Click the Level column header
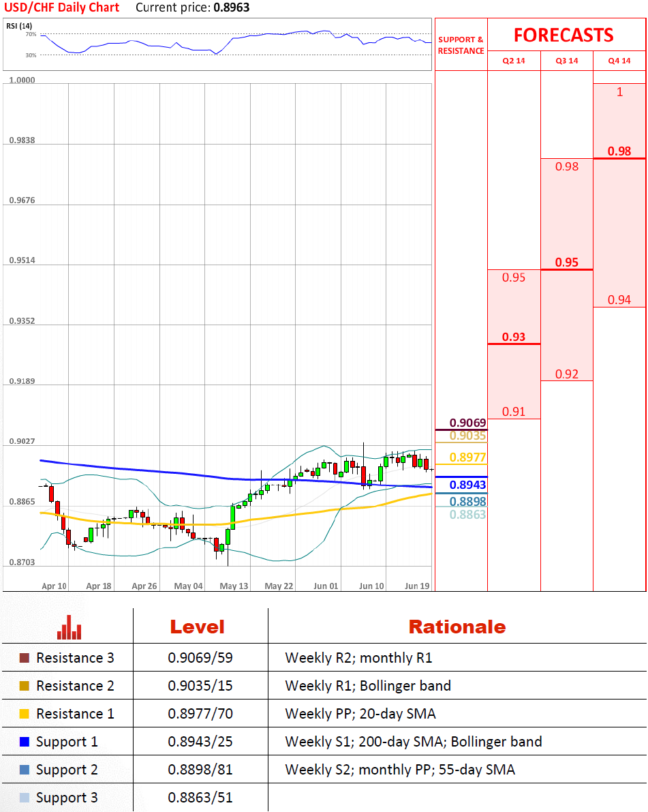 pos(197,627)
